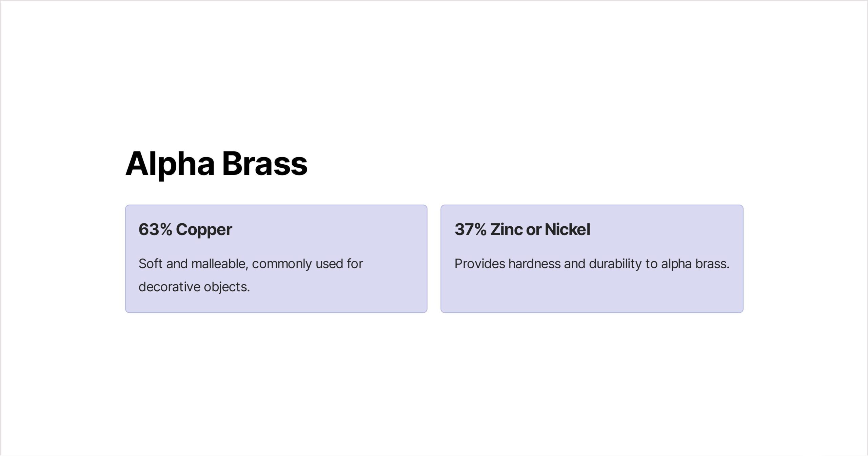The width and height of the screenshot is (868, 456).
Task: Click the word malleable in first card
Action: pyautogui.click(x=220, y=264)
